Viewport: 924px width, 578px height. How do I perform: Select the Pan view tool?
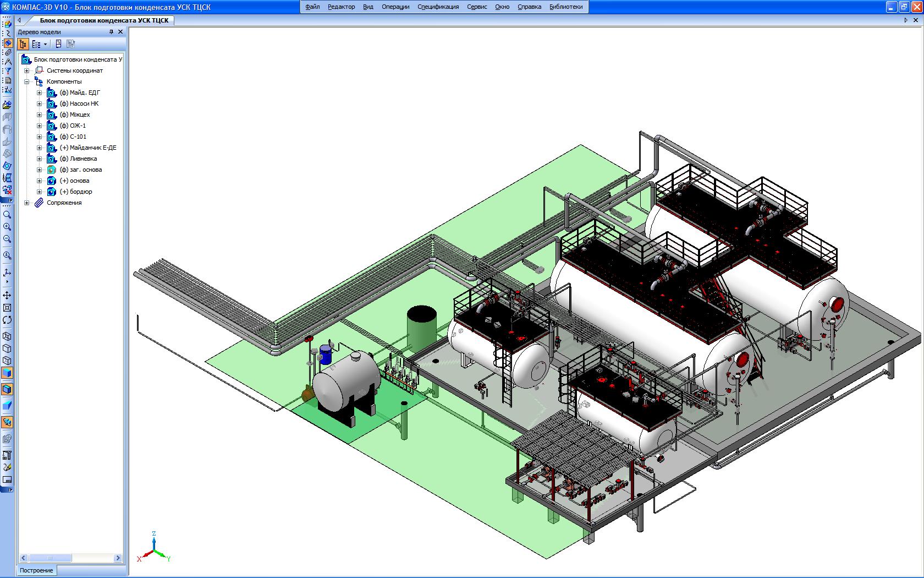[x=7, y=296]
